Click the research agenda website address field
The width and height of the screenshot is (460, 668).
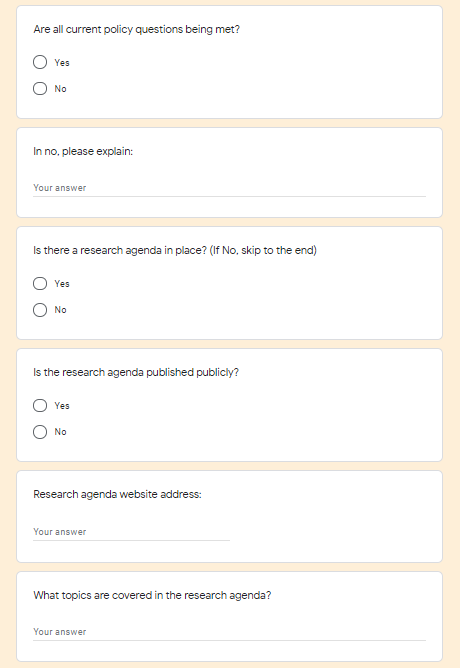tap(132, 532)
